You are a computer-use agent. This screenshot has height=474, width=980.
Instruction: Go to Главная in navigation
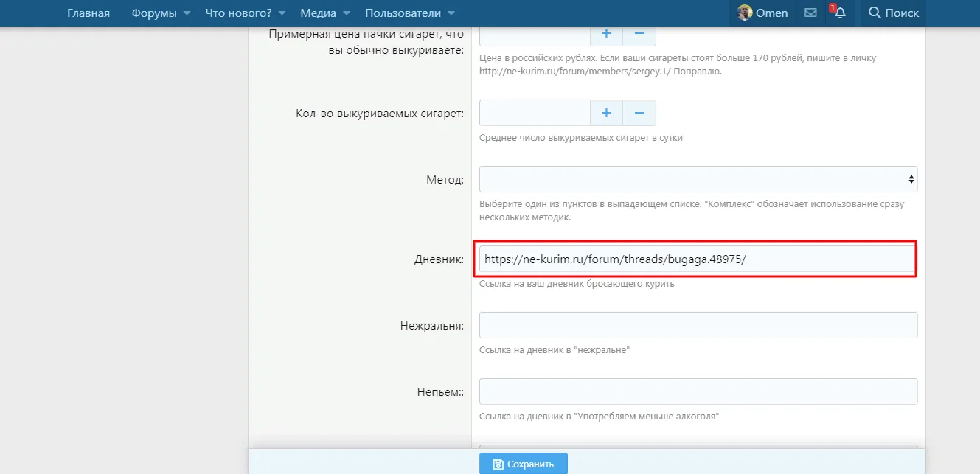tap(88, 13)
